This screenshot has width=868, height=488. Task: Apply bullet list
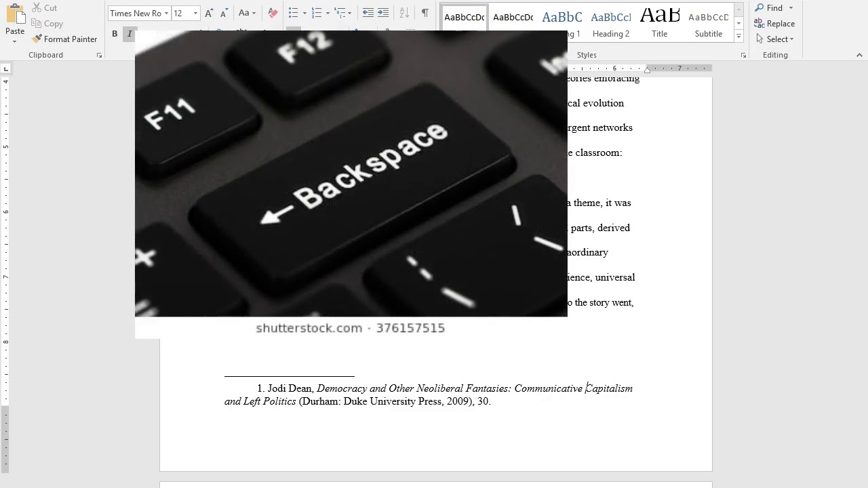[293, 13]
